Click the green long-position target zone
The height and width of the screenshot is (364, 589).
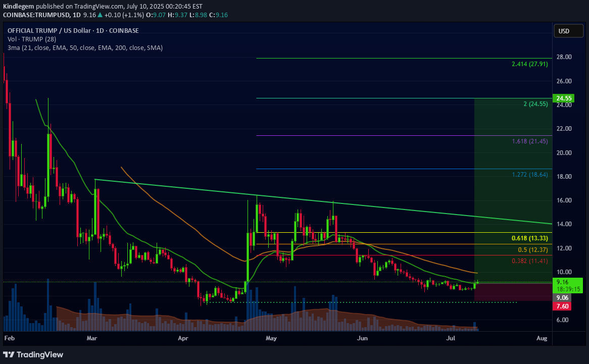point(510,192)
